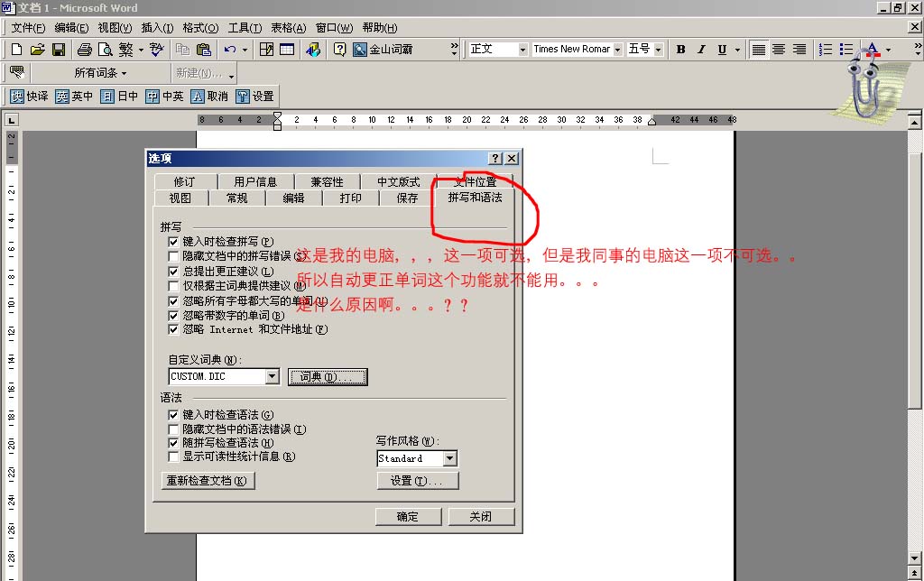The image size is (924, 581).
Task: Apply font color with the A icon
Action: point(873,50)
